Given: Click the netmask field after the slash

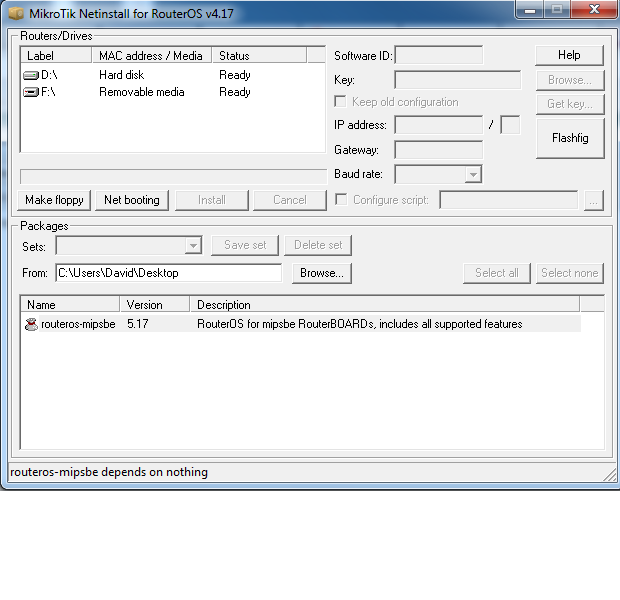Looking at the screenshot, I should (x=510, y=125).
